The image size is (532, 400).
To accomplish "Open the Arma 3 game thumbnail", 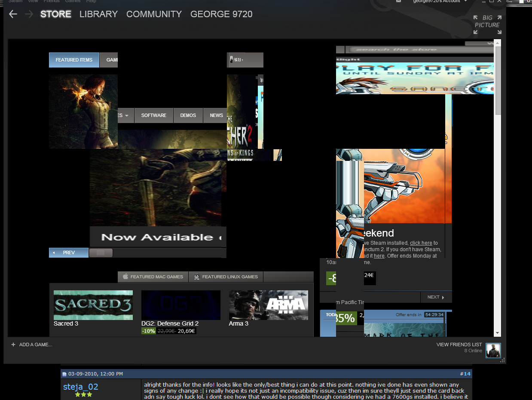I will click(269, 305).
